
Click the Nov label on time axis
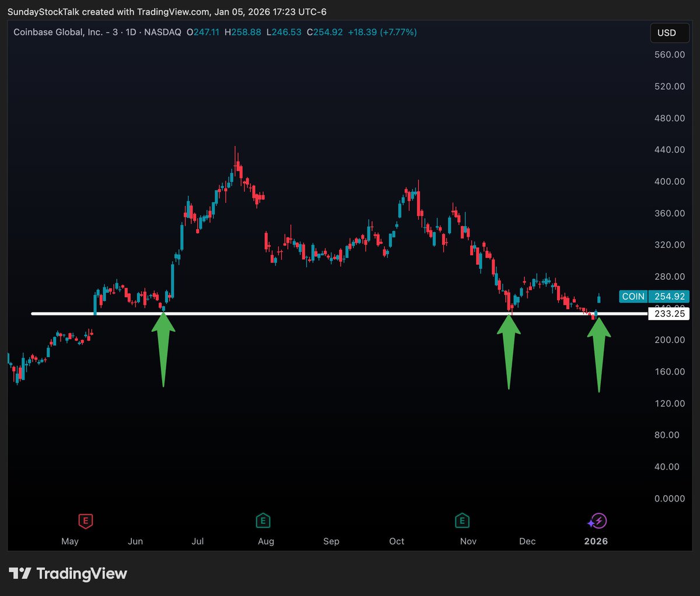point(468,541)
